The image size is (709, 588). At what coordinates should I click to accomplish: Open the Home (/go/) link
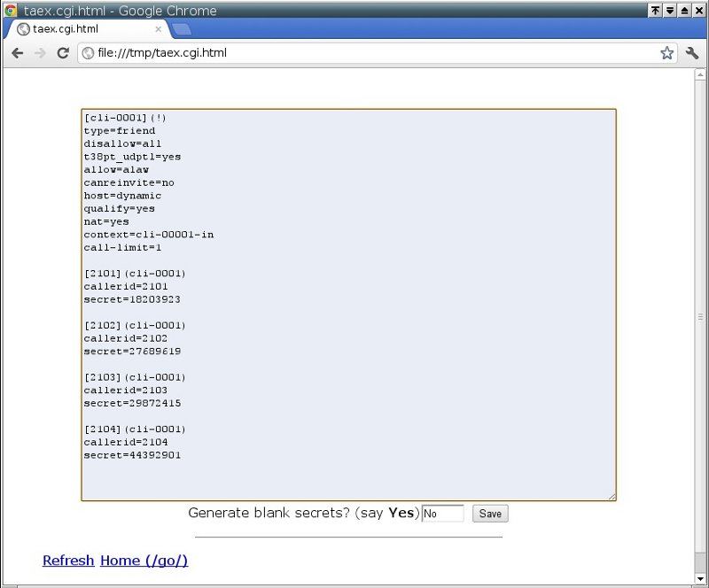pos(144,561)
